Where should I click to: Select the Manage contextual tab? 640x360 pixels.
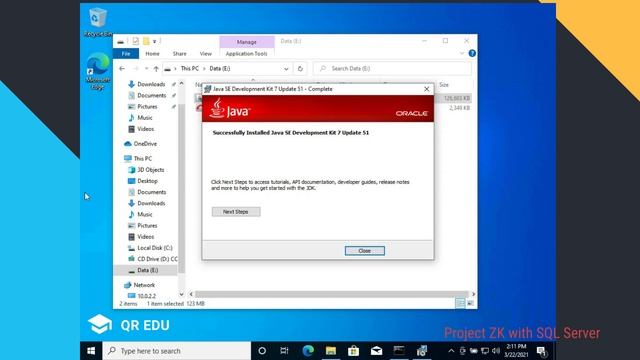click(x=247, y=42)
